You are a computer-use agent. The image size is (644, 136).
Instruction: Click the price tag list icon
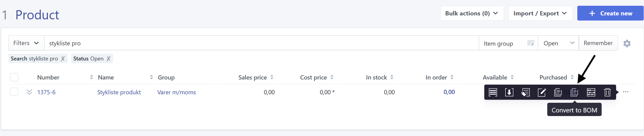tap(526, 92)
